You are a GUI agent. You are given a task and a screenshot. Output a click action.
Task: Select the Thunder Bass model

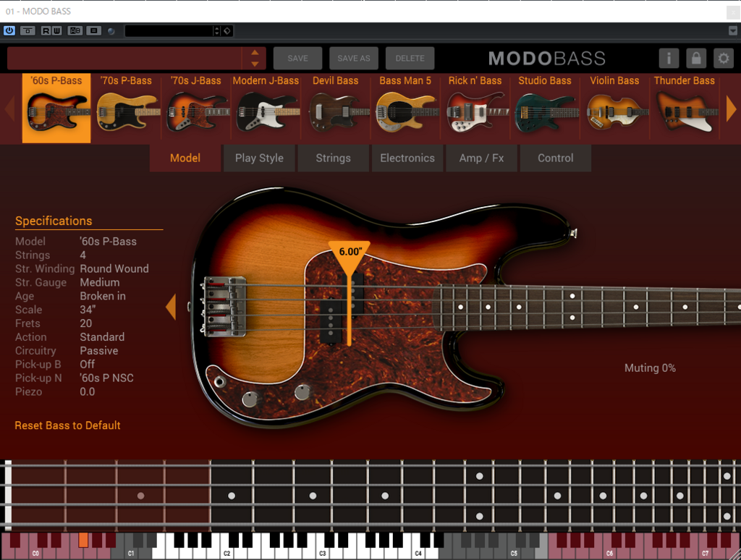point(685,109)
